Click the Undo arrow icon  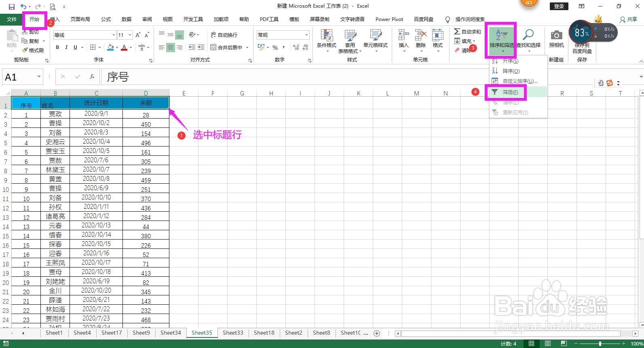23,6
